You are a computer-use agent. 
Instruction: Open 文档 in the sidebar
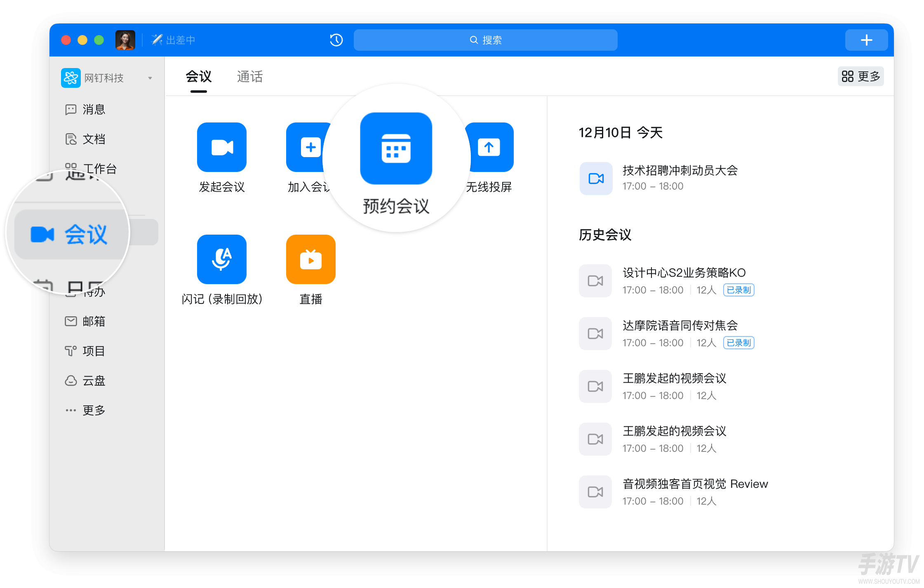(x=85, y=139)
